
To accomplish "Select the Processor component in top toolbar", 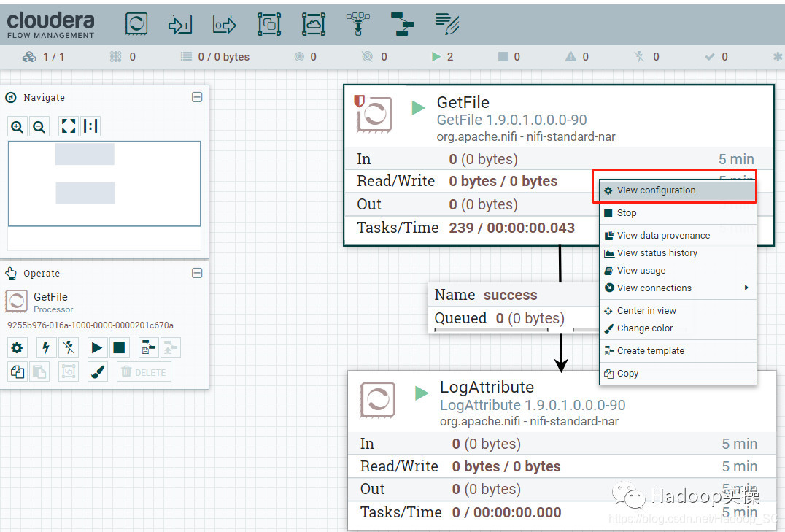I will [136, 23].
